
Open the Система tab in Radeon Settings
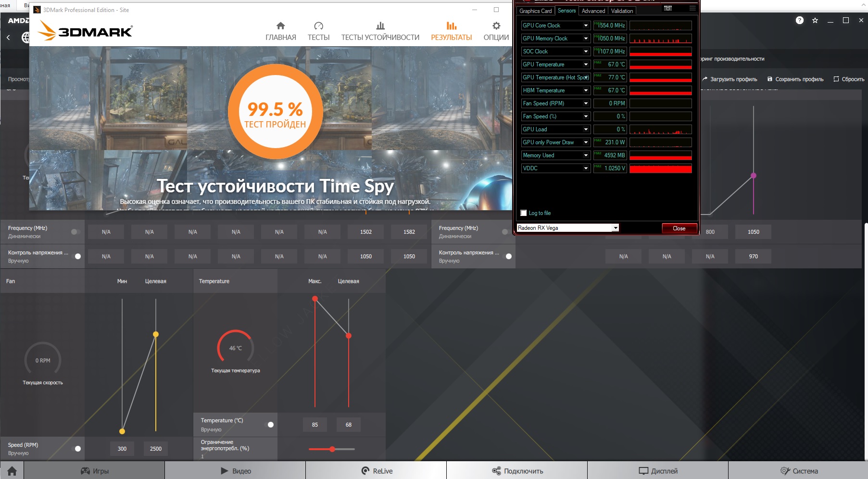point(798,471)
